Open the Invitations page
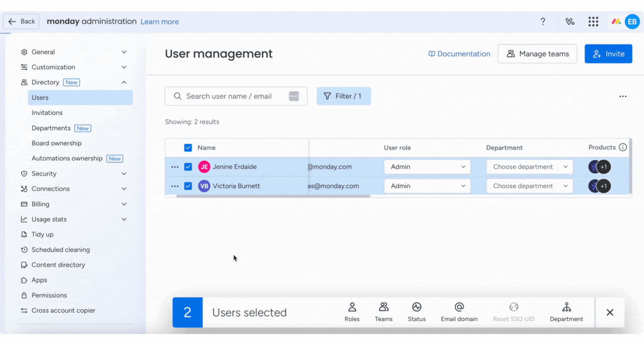The image size is (644, 345). 47,113
